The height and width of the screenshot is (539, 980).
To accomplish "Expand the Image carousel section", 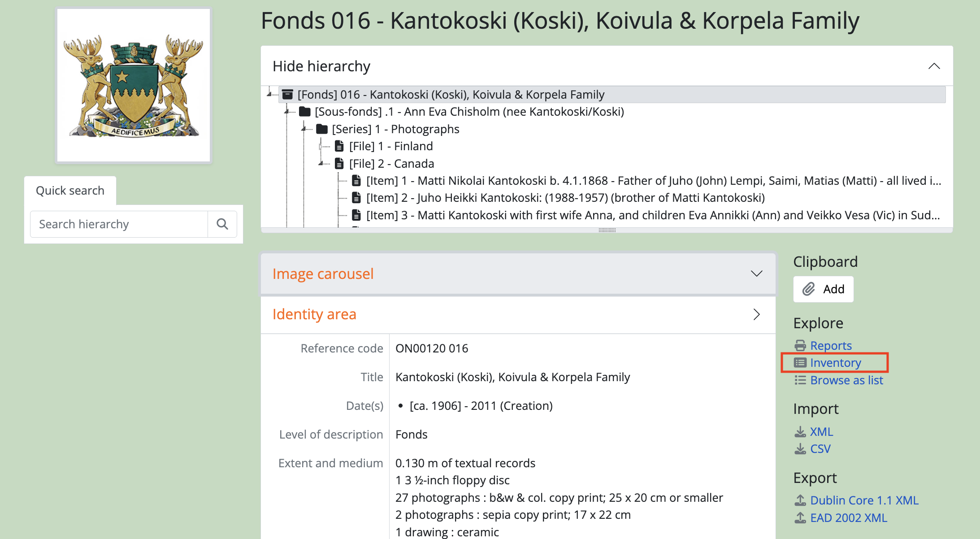I will (x=756, y=274).
